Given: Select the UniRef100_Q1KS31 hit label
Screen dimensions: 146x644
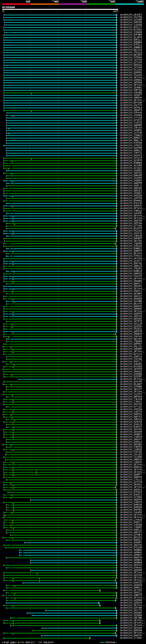Looking at the screenshot, I should click(131, 233).
